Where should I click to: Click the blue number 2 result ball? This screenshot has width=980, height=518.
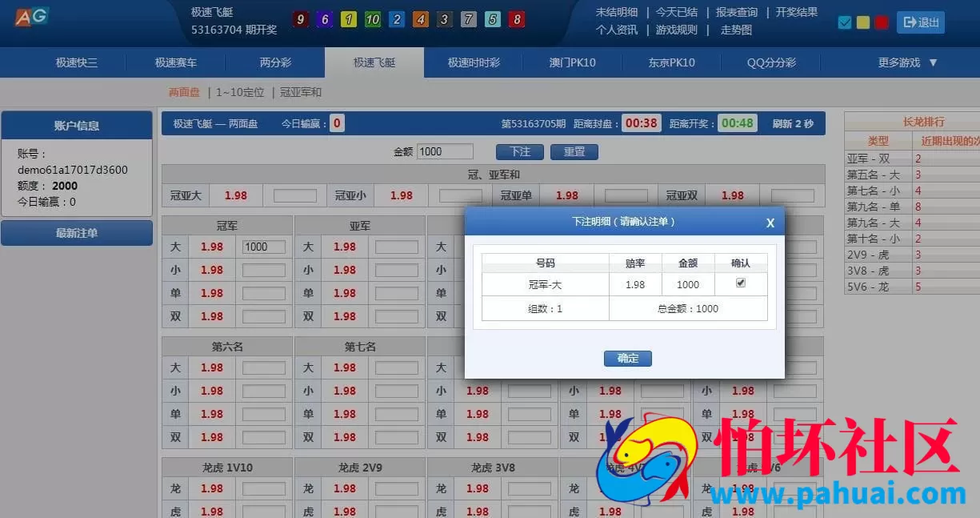click(x=396, y=18)
